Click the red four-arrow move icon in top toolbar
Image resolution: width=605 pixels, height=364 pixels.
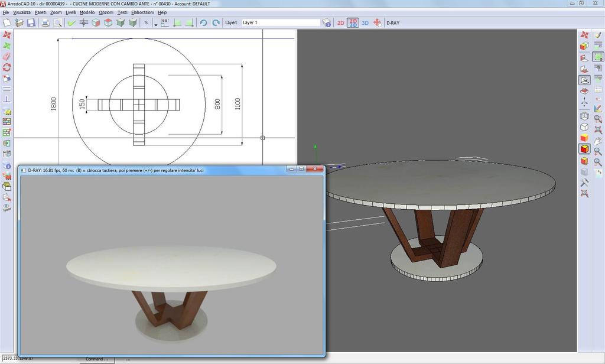pos(378,23)
